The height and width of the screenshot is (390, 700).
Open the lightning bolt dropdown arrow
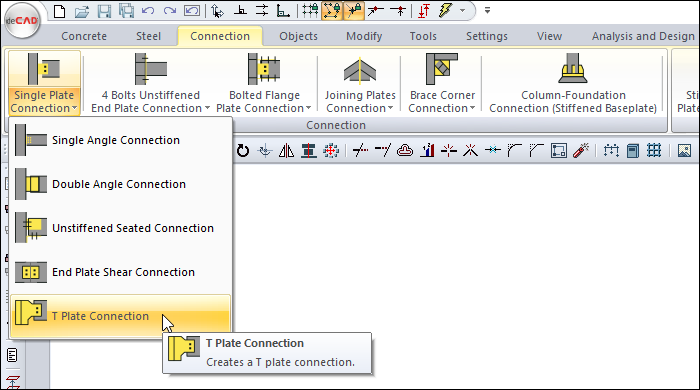(462, 11)
